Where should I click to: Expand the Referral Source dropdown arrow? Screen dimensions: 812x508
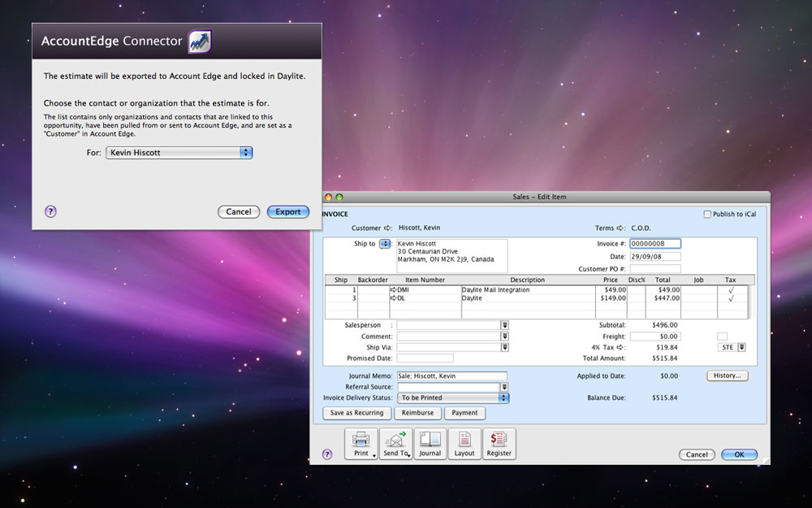(x=504, y=387)
